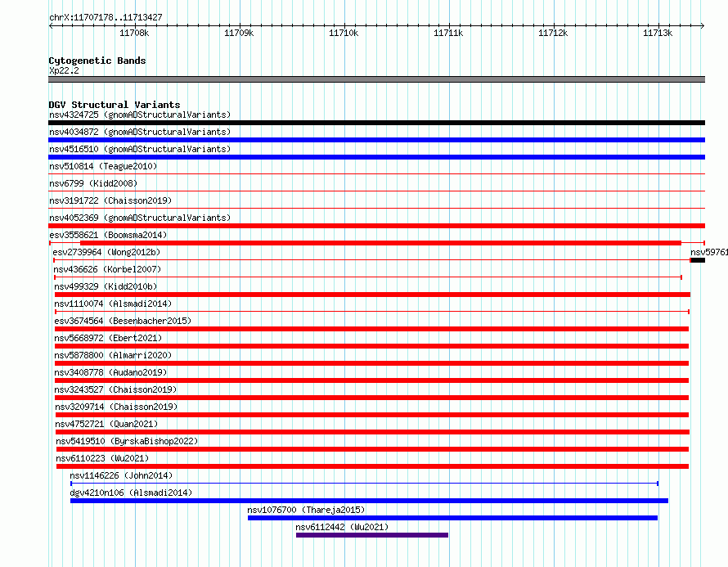Viewport: 728px width, 567px height.
Task: Click the red bar under nsv5878800
Action: pyautogui.click(x=371, y=363)
